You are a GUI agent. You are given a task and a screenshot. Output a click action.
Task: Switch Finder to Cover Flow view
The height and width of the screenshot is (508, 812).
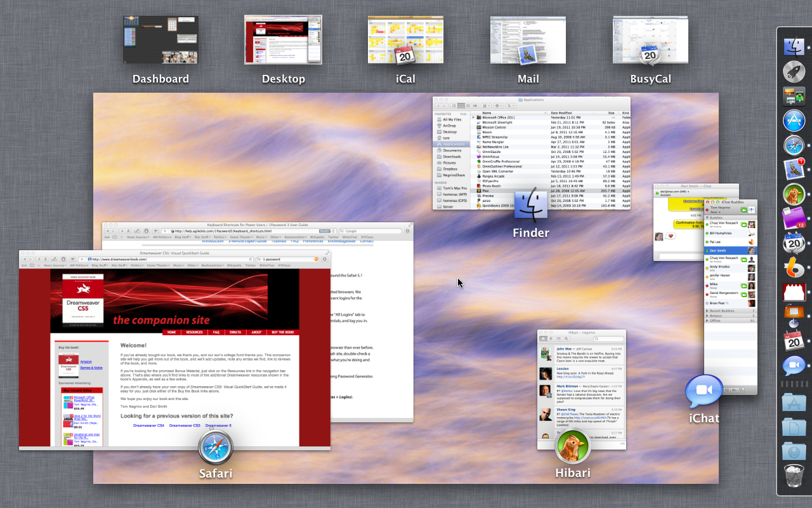click(475, 105)
